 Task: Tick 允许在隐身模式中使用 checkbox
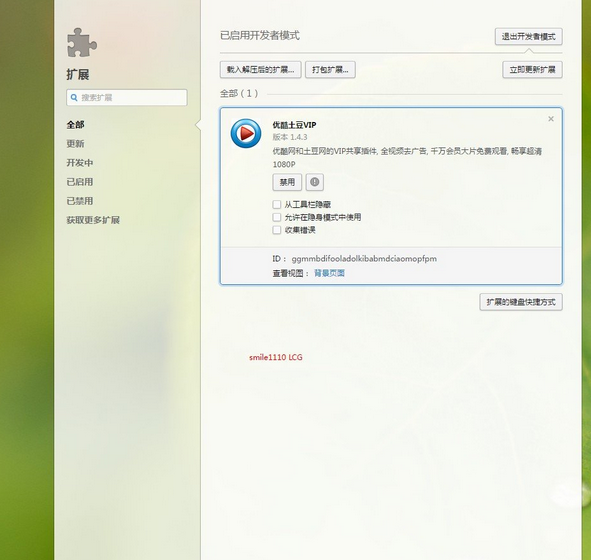click(277, 217)
